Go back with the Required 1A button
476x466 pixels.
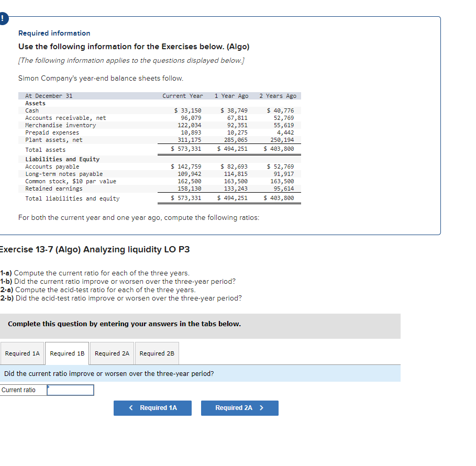click(x=152, y=408)
